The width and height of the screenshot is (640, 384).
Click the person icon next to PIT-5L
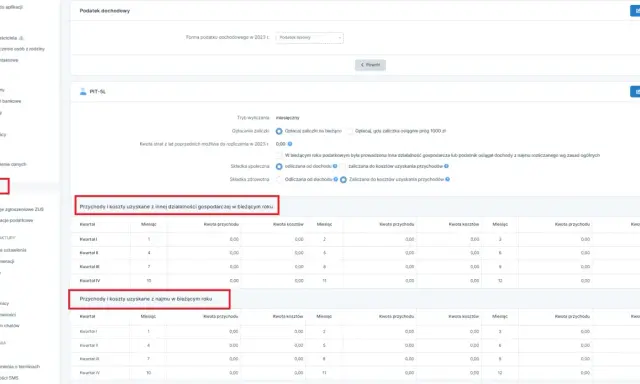pyautogui.click(x=83, y=91)
